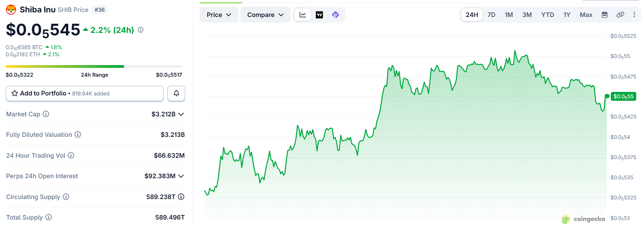Open the three-dot chart options menu
Image resolution: width=644 pixels, height=227 pixels.
pyautogui.click(x=634, y=15)
